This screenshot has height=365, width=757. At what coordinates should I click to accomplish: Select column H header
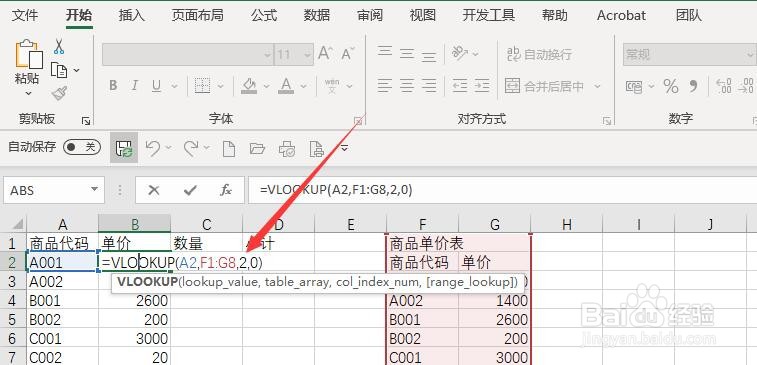tap(567, 224)
